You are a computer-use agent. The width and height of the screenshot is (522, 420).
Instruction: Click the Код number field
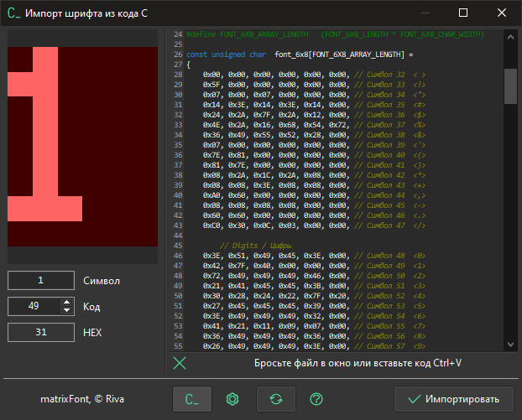pos(34,307)
